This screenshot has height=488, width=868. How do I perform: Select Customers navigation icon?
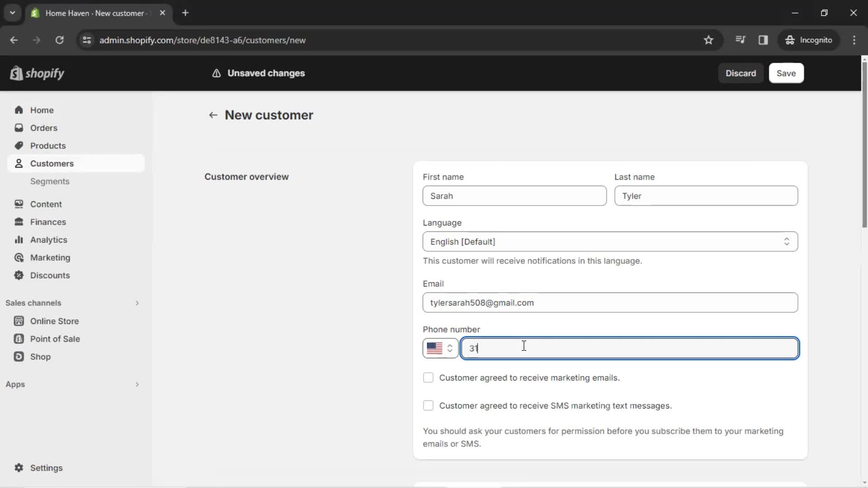(19, 163)
